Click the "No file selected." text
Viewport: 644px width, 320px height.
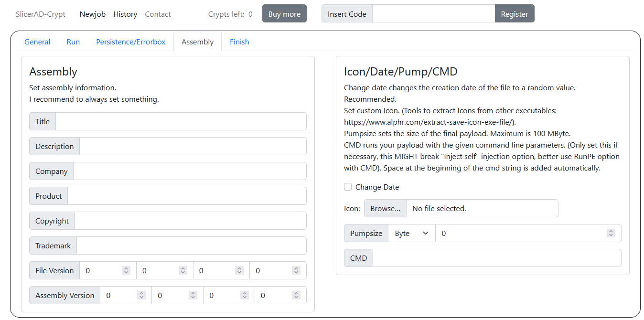tap(439, 208)
